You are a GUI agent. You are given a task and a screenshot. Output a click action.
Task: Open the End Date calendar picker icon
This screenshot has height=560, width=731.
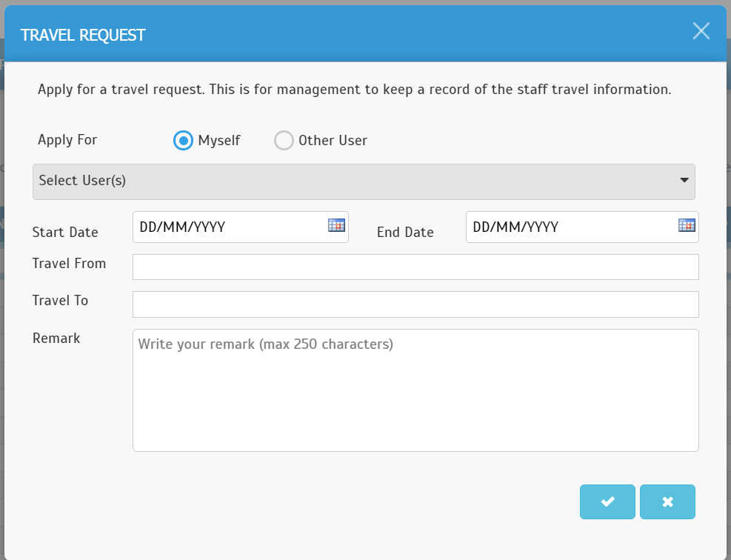pyautogui.click(x=687, y=225)
